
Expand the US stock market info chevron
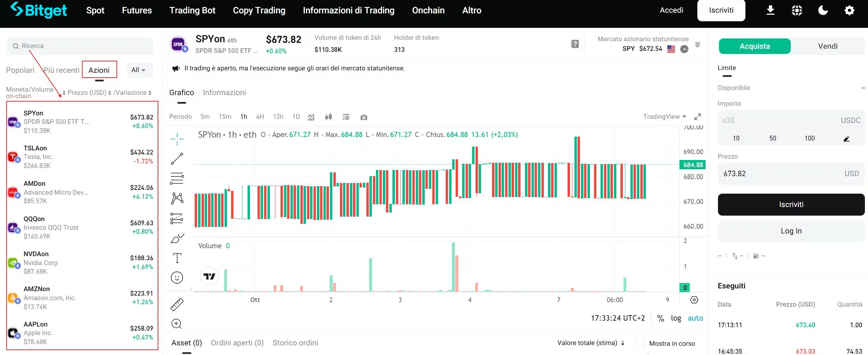click(x=697, y=44)
